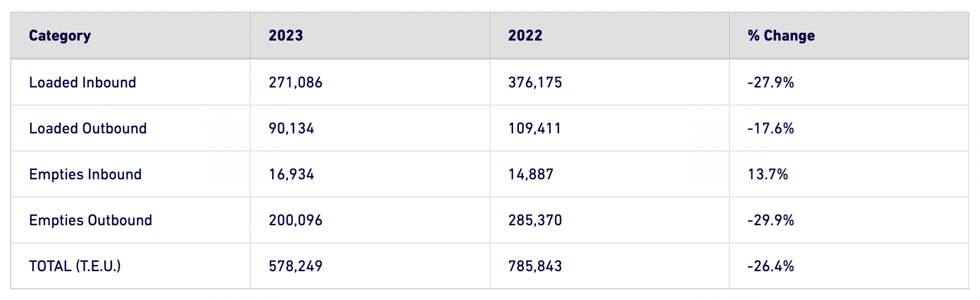
Task: Click the 785,843 total cell
Action: 535,266
